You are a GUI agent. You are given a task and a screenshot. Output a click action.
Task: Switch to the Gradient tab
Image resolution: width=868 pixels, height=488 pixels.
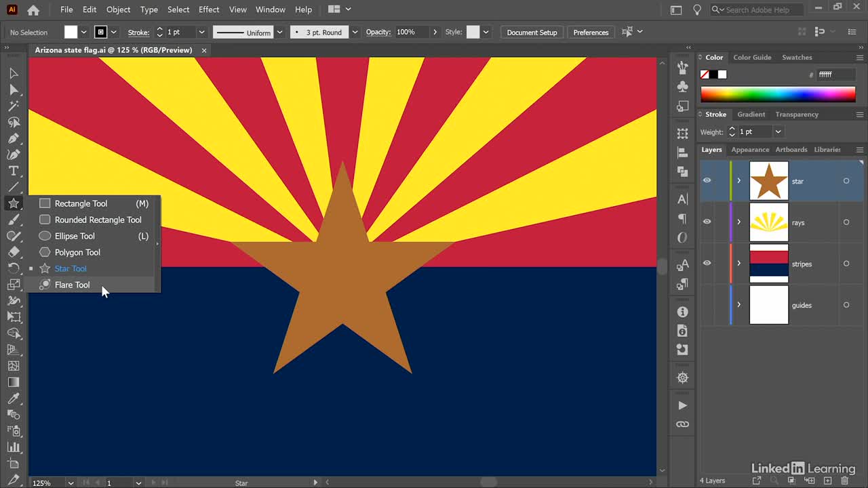[x=751, y=115]
